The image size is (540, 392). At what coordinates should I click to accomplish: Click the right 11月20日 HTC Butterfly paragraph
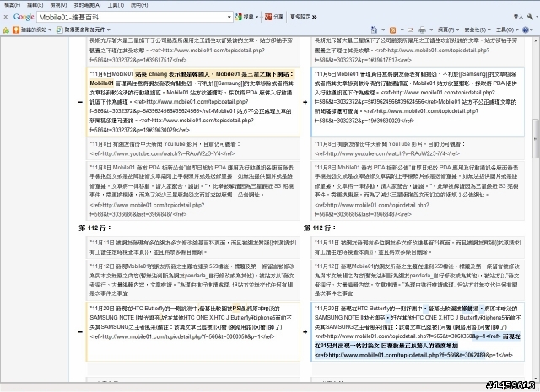point(418,332)
